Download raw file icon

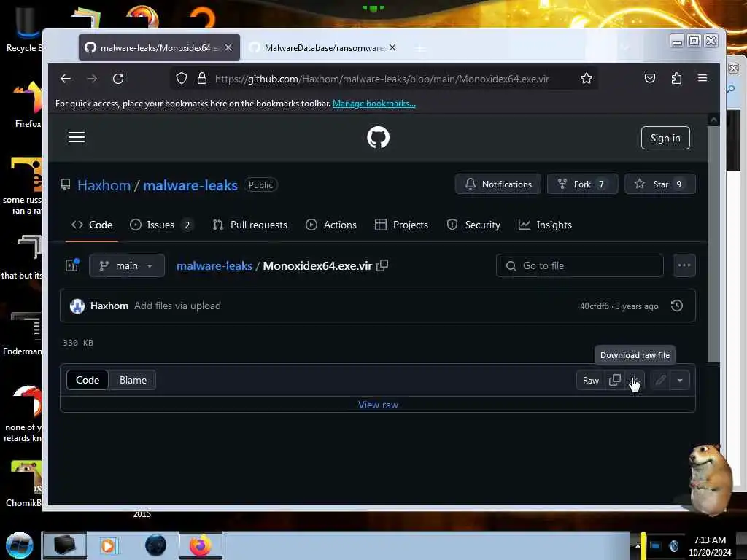tap(634, 380)
